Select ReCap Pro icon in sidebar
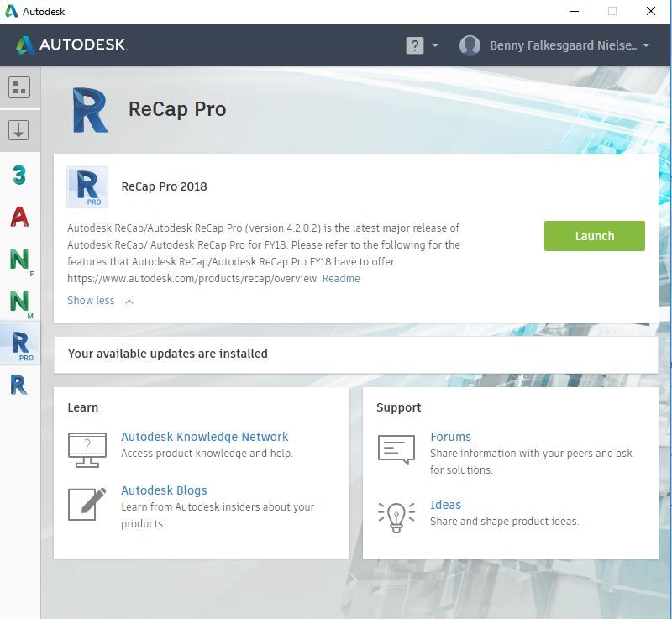This screenshot has width=672, height=619. pyautogui.click(x=20, y=344)
